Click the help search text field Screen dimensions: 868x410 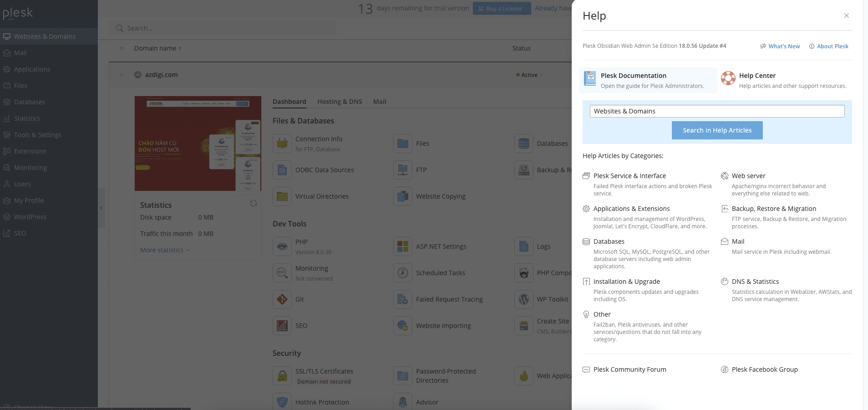pos(717,111)
